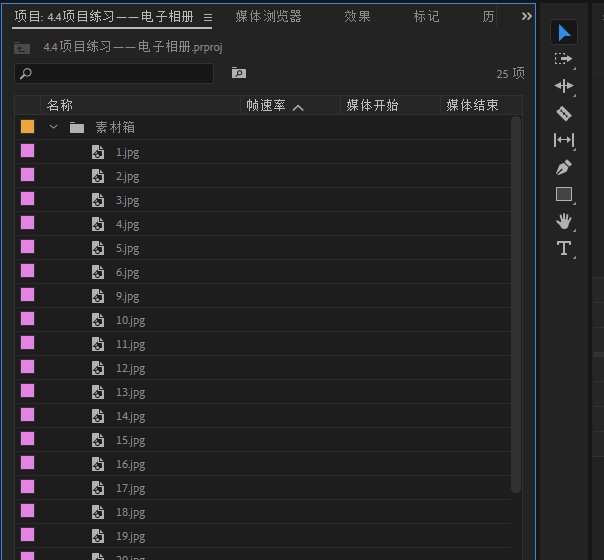
Task: Select the Selection tool arrow
Action: [x=564, y=33]
